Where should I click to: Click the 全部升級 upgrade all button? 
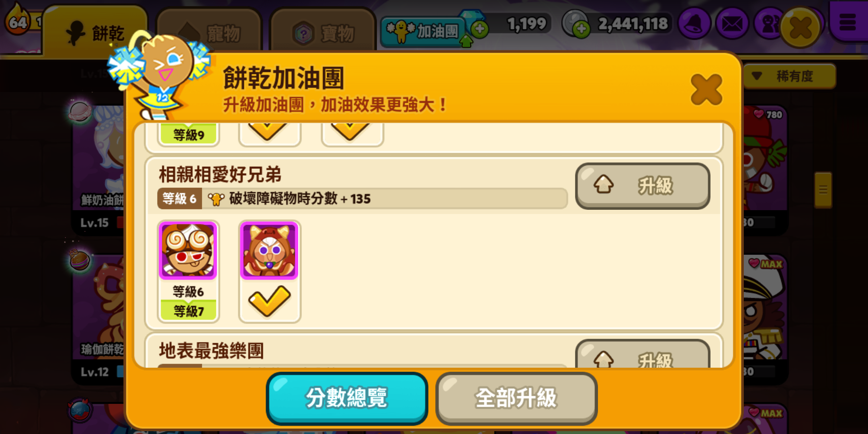coord(516,398)
